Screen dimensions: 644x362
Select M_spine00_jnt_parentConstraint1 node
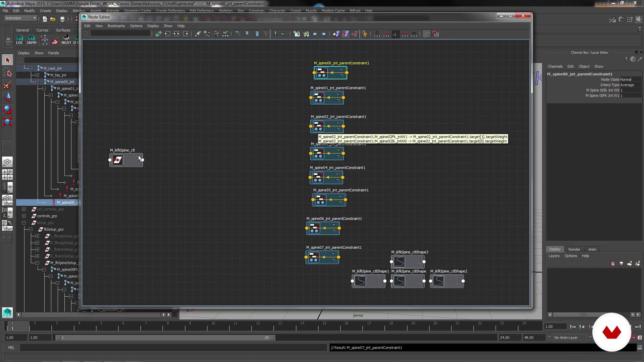(330, 73)
